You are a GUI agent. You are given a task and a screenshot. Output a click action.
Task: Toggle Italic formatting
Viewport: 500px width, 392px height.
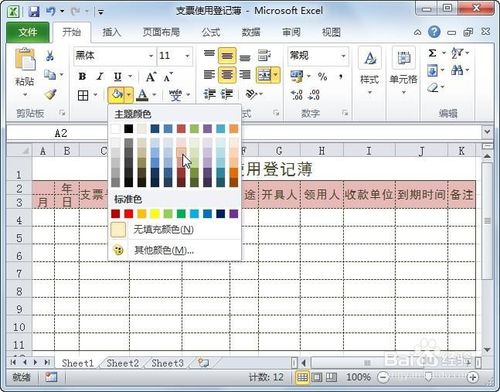(x=99, y=77)
